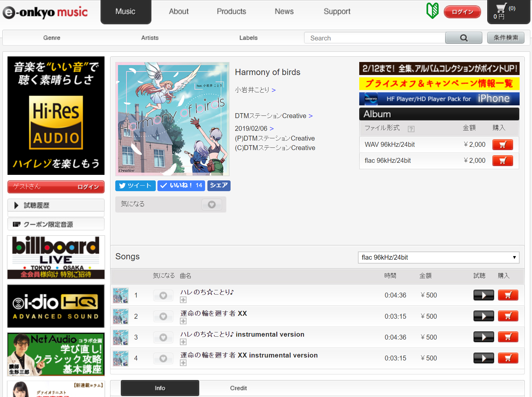The width and height of the screenshot is (532, 397).
Task: Click the Harmony of birds album cover
Action: pyautogui.click(x=172, y=119)
